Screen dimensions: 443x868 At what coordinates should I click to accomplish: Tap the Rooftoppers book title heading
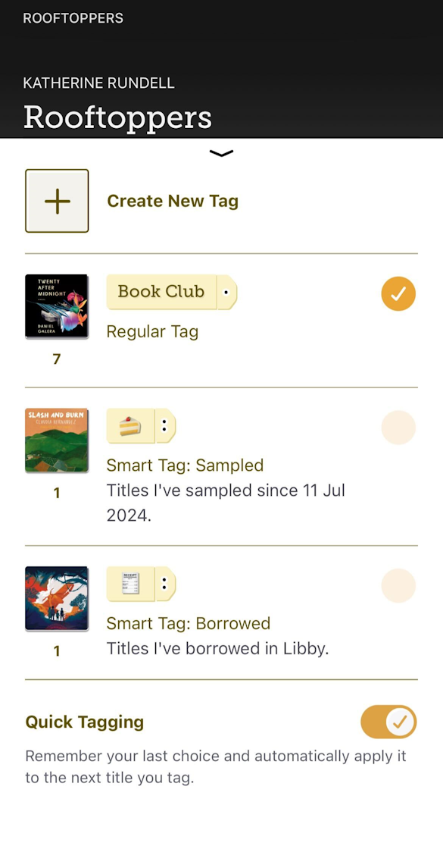click(118, 117)
